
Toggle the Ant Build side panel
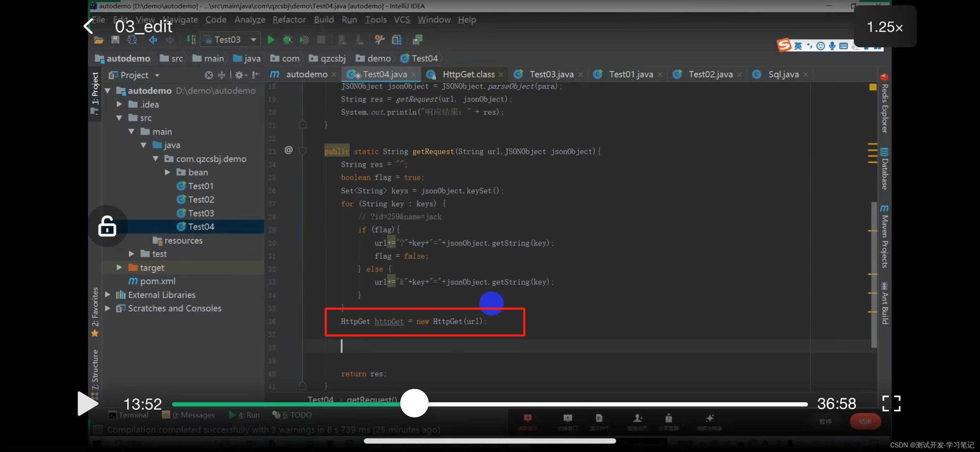pos(885,303)
